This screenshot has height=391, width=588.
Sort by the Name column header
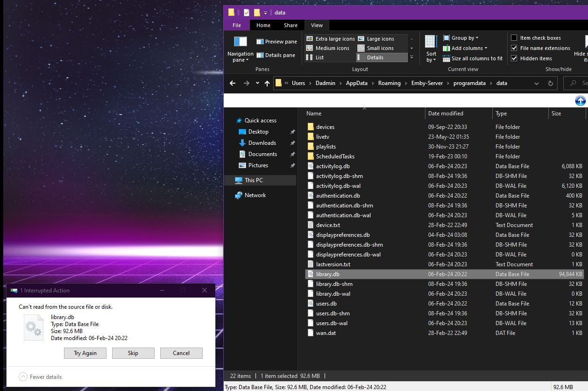(314, 114)
